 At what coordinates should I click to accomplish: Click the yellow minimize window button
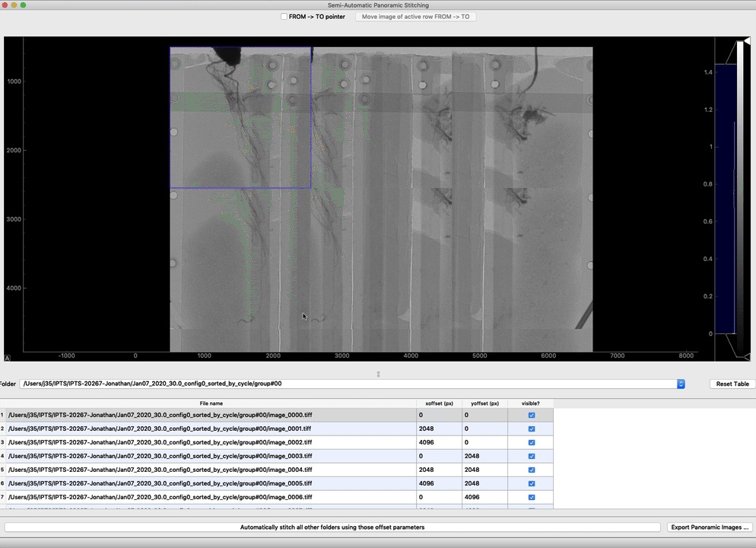tap(14, 5)
